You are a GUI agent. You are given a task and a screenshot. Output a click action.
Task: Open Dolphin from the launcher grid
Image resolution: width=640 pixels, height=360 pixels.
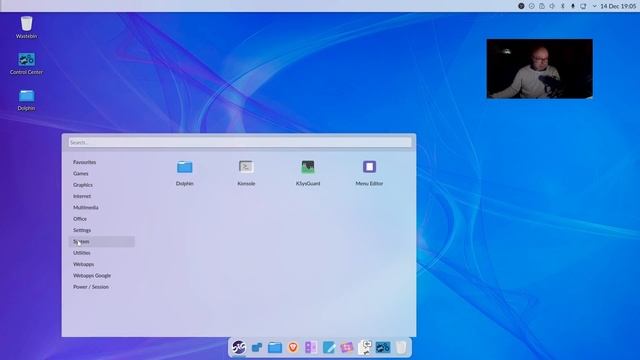pyautogui.click(x=184, y=173)
